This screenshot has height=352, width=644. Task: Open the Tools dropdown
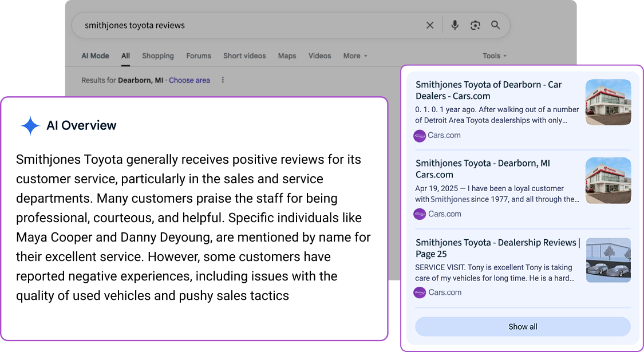pos(495,56)
